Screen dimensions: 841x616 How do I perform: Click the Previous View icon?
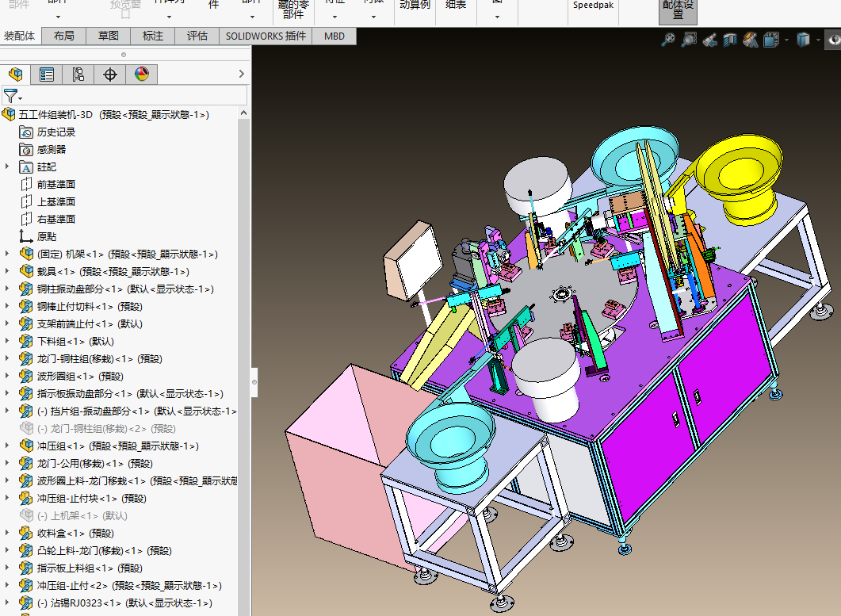point(710,39)
